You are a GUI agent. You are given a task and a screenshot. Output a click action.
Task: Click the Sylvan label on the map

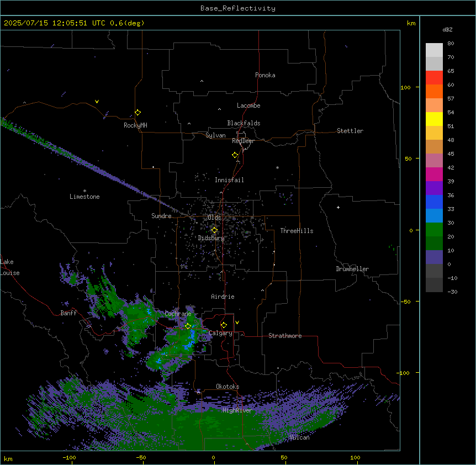click(215, 135)
